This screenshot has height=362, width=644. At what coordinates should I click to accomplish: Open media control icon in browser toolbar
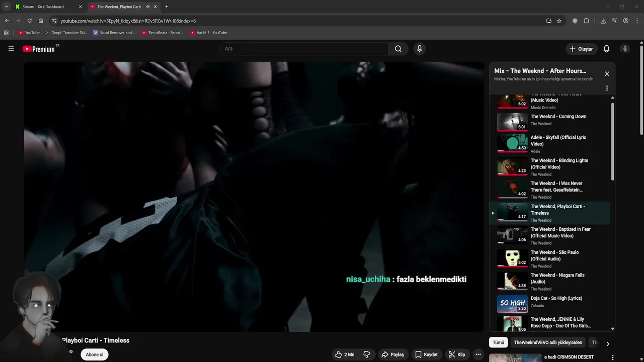(614, 21)
